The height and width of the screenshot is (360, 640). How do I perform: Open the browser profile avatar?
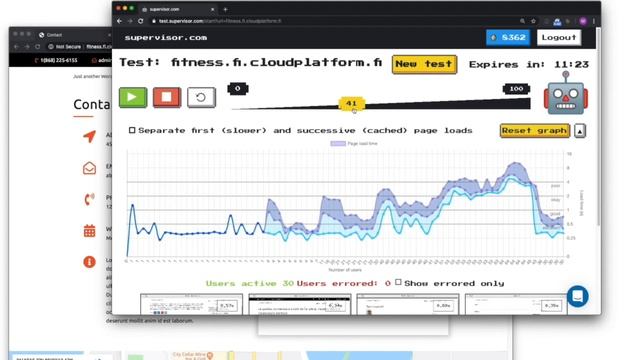[x=583, y=21]
